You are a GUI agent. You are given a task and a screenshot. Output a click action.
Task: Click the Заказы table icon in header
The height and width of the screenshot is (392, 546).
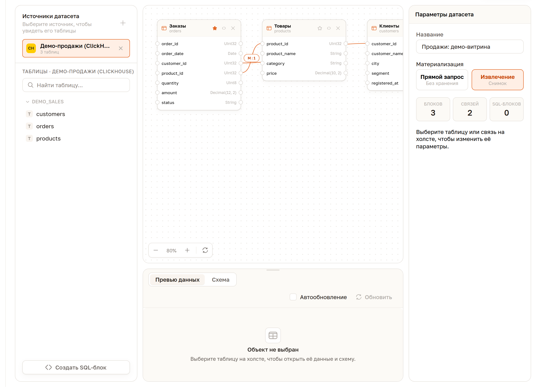click(164, 28)
